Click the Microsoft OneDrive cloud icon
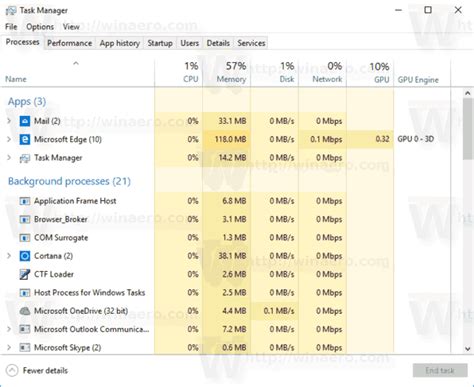The height and width of the screenshot is (387, 474). tap(25, 311)
